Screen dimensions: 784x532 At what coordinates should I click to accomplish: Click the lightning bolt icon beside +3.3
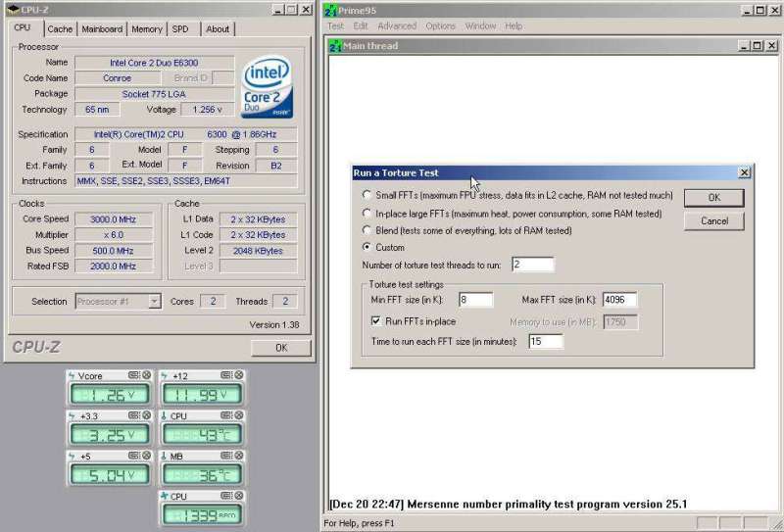coord(72,416)
